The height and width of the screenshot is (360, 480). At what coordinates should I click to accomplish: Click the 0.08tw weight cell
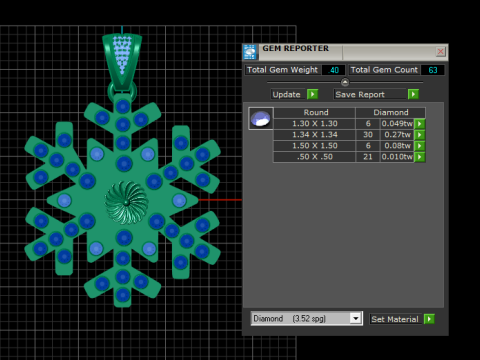pos(397,146)
